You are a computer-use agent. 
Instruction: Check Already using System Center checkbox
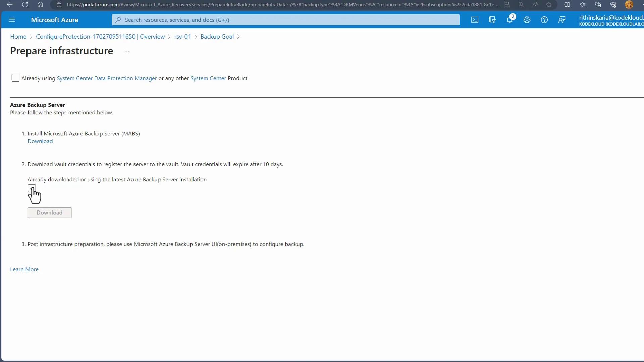coord(15,78)
